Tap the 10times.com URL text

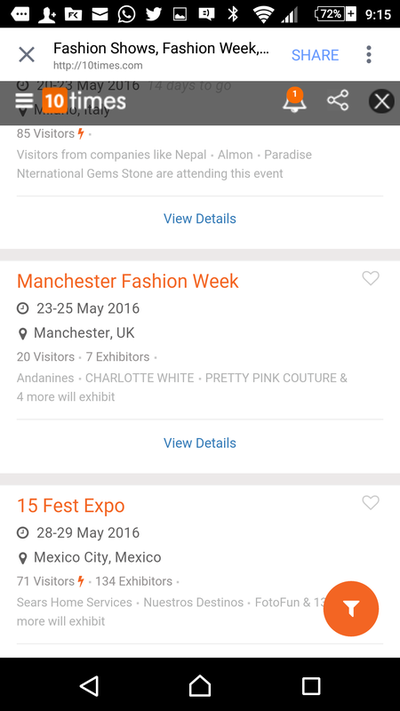coord(98,65)
